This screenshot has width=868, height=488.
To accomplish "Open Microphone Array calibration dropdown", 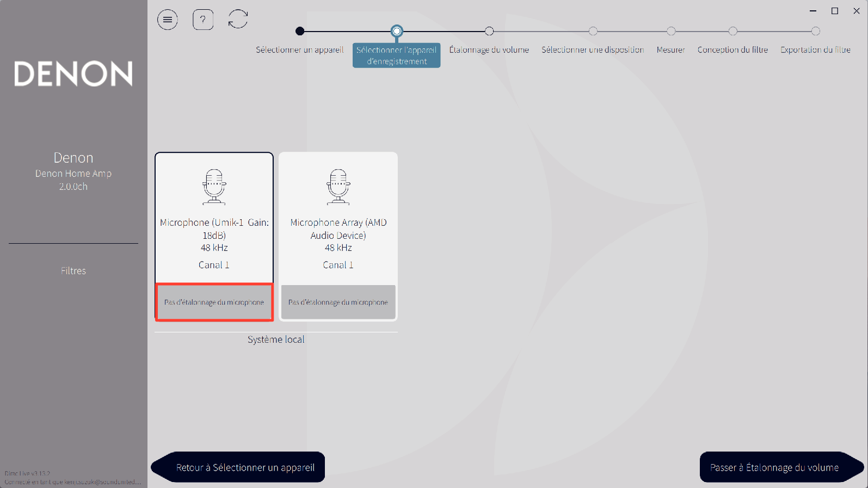I will tap(338, 302).
